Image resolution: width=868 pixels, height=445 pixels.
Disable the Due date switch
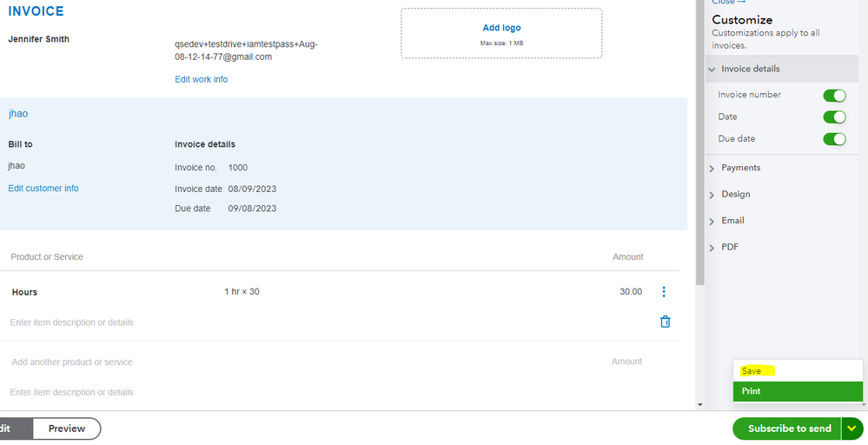pyautogui.click(x=834, y=138)
